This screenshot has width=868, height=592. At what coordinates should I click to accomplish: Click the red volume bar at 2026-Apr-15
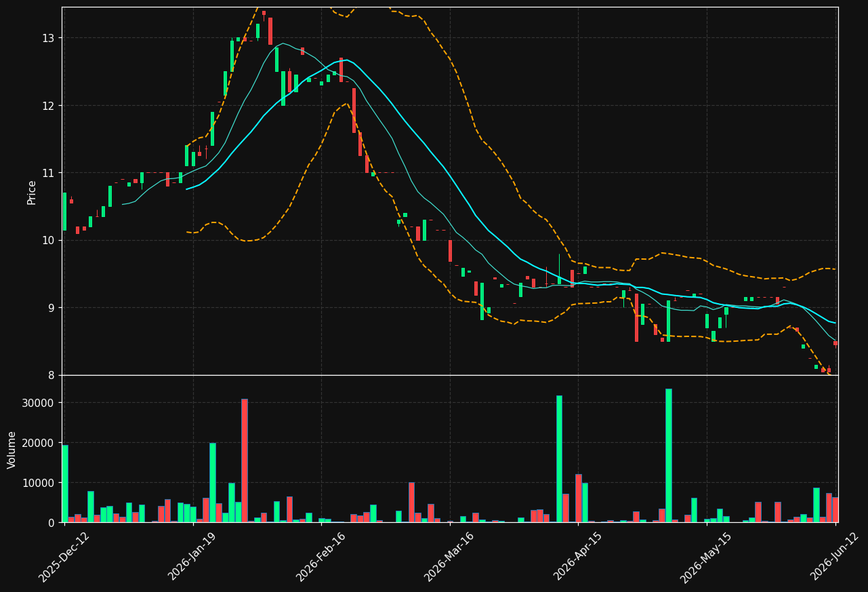(x=578, y=498)
